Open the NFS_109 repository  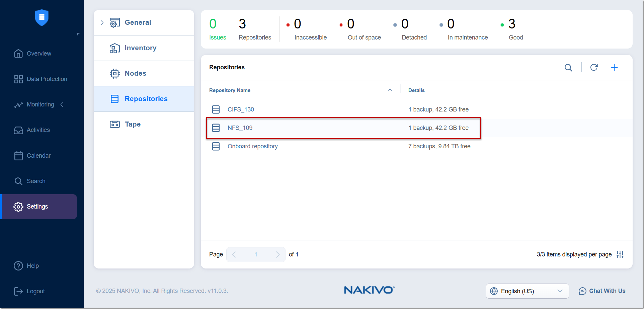point(240,128)
